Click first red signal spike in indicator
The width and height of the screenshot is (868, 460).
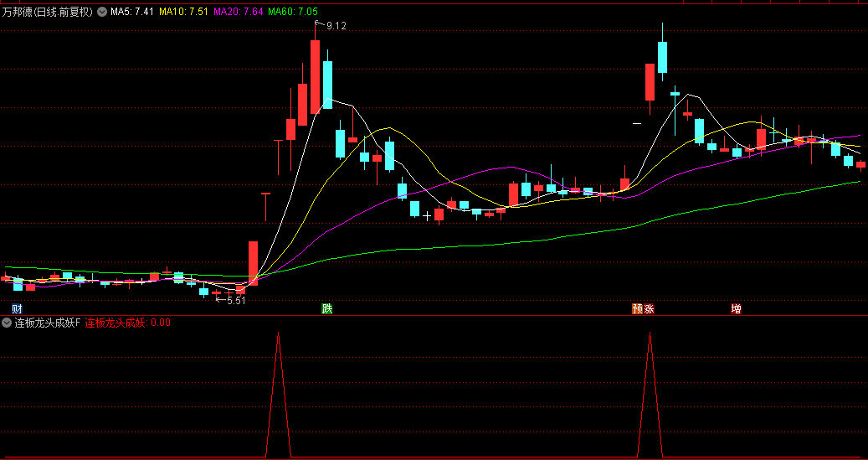tap(278, 394)
